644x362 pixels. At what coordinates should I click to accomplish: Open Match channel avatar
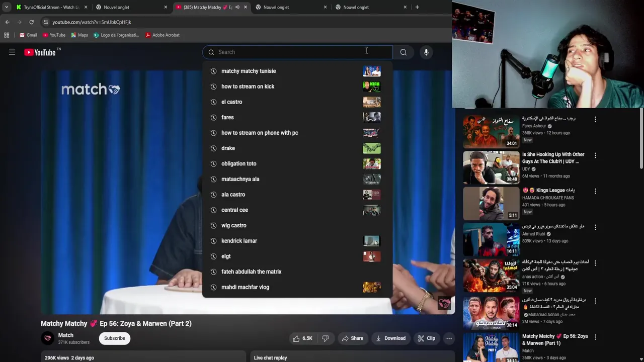48,338
